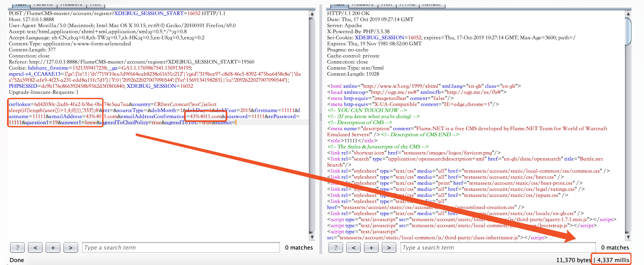Click the 'X-Powered-By: PHP/5.5.38' header
Screen dimensions: 644x265
[x=358, y=31]
